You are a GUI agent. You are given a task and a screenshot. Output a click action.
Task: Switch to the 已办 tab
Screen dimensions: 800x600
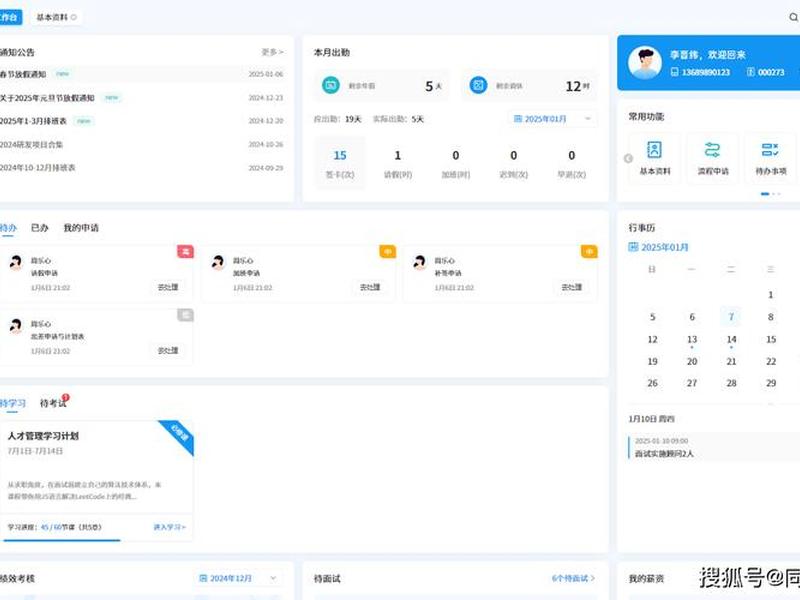[39, 228]
